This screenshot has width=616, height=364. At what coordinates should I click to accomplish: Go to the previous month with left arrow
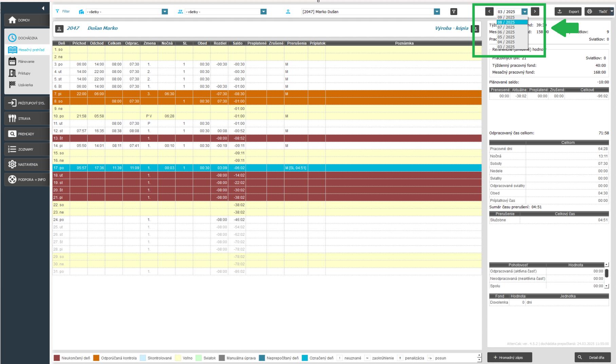[x=489, y=12]
